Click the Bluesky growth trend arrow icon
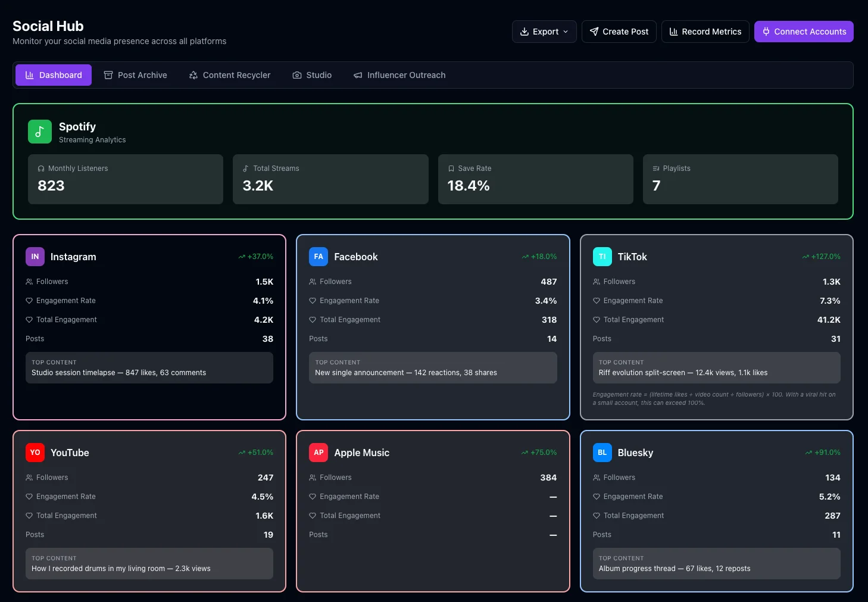 coord(808,453)
